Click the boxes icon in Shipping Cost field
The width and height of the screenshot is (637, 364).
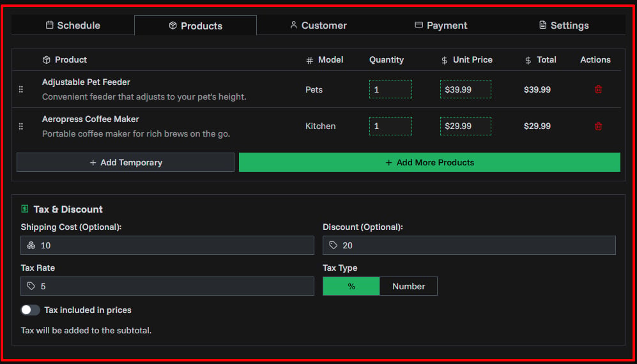31,245
